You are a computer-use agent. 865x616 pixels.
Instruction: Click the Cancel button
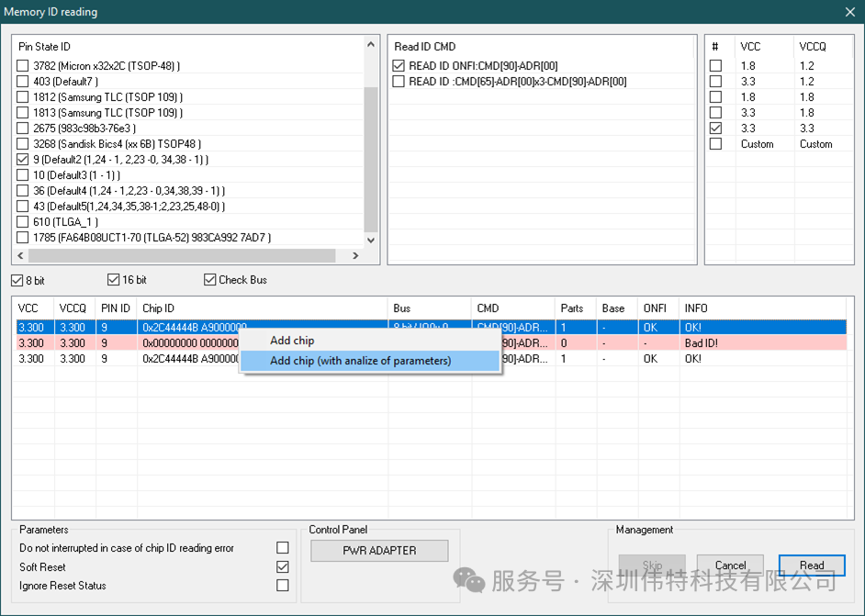(x=730, y=566)
